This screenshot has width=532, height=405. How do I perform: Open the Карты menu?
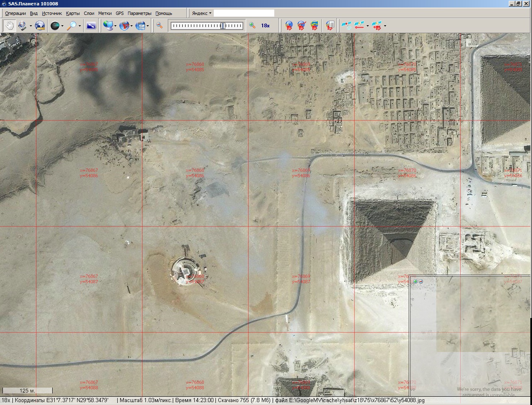(x=73, y=13)
